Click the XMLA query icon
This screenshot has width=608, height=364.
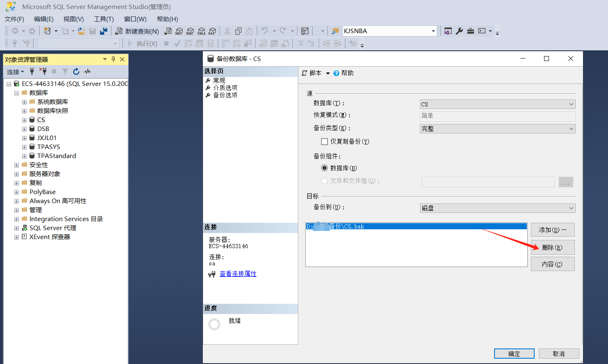[201, 31]
